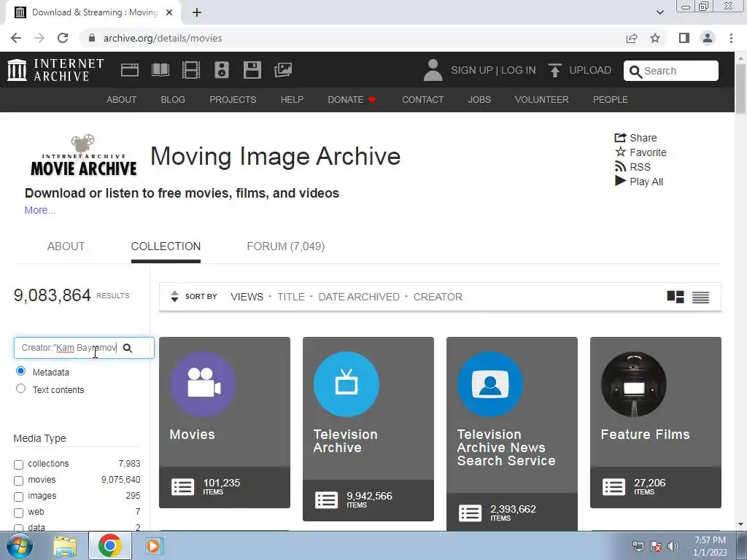Click JOBS in the top navigation
This screenshot has width=747, height=560.
coord(479,99)
